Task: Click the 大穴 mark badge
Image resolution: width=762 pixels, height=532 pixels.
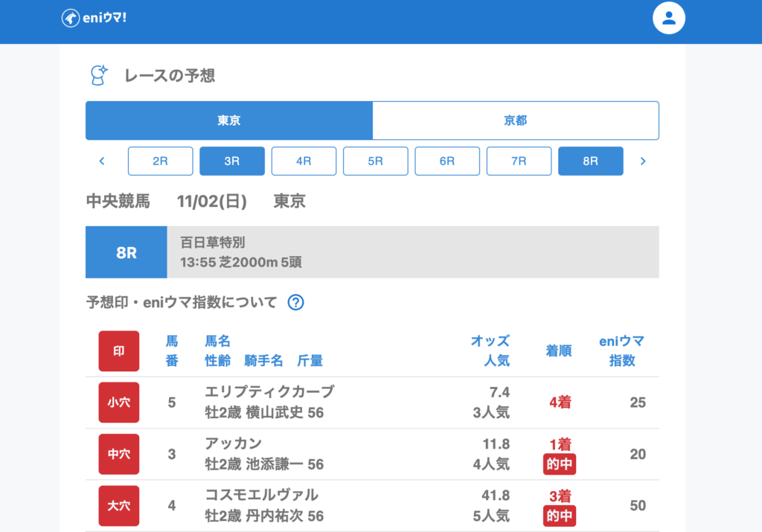Action: tap(118, 505)
